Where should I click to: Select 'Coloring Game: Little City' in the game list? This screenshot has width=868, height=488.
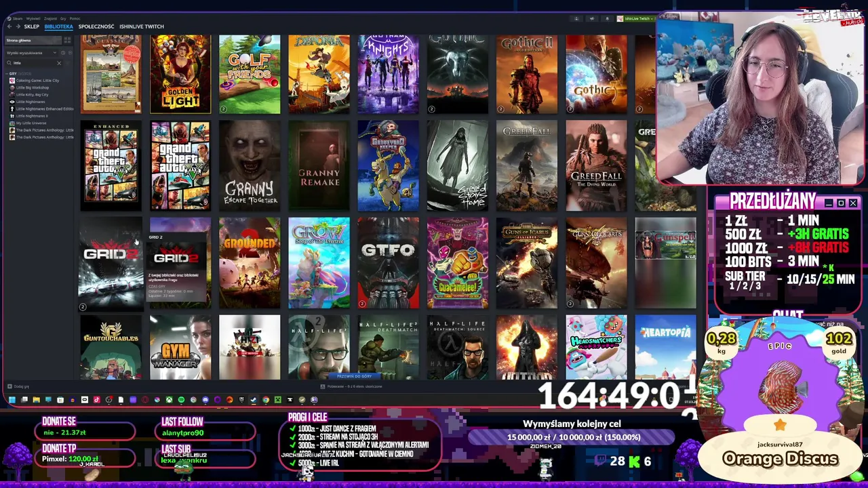tap(37, 81)
